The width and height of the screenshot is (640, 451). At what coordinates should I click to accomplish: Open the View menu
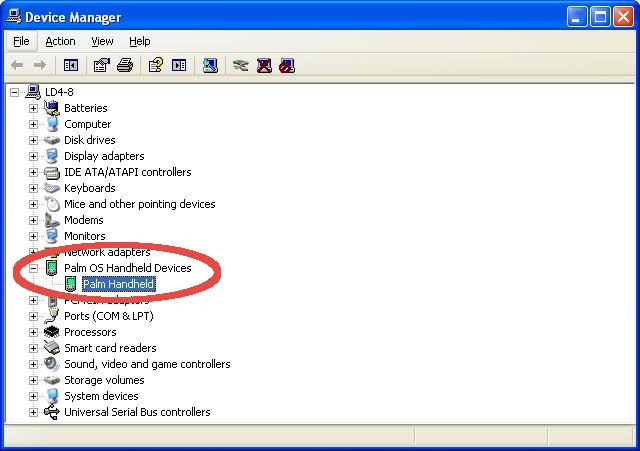point(102,41)
